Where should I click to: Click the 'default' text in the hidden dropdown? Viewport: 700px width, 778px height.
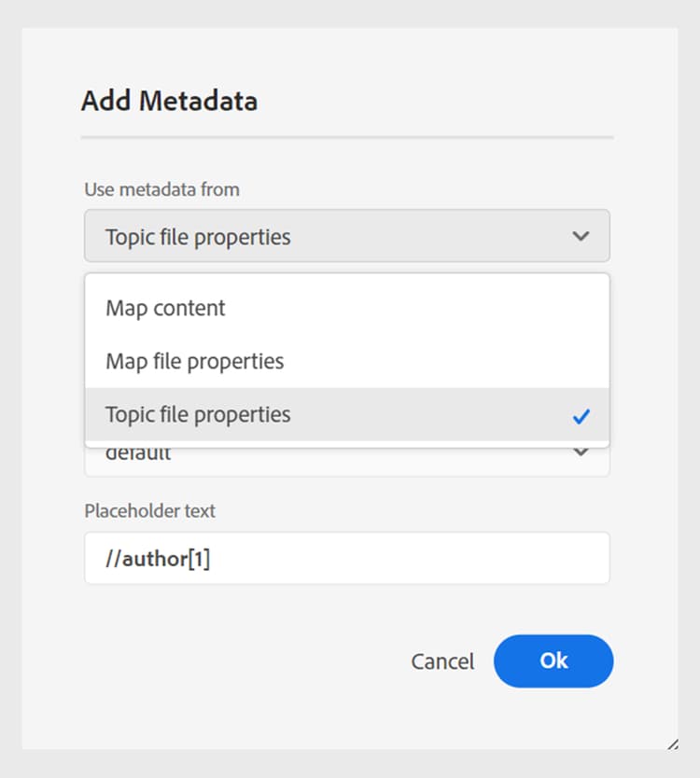[x=138, y=455]
